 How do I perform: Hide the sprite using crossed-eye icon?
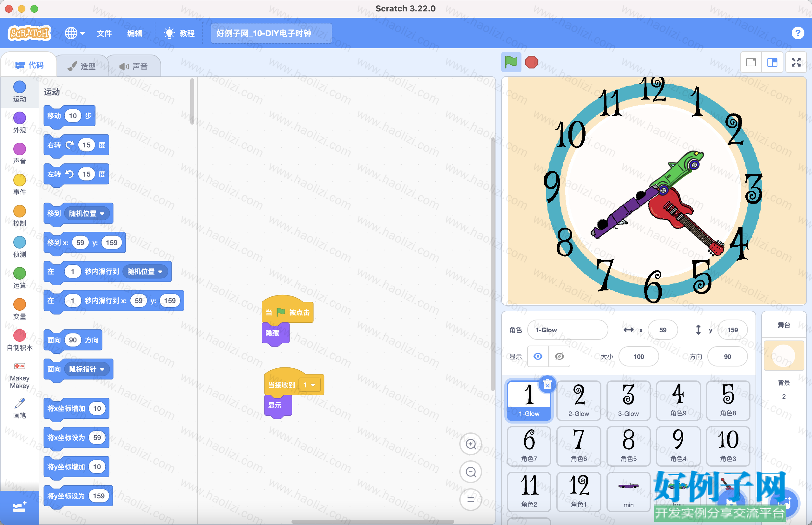pyautogui.click(x=559, y=356)
